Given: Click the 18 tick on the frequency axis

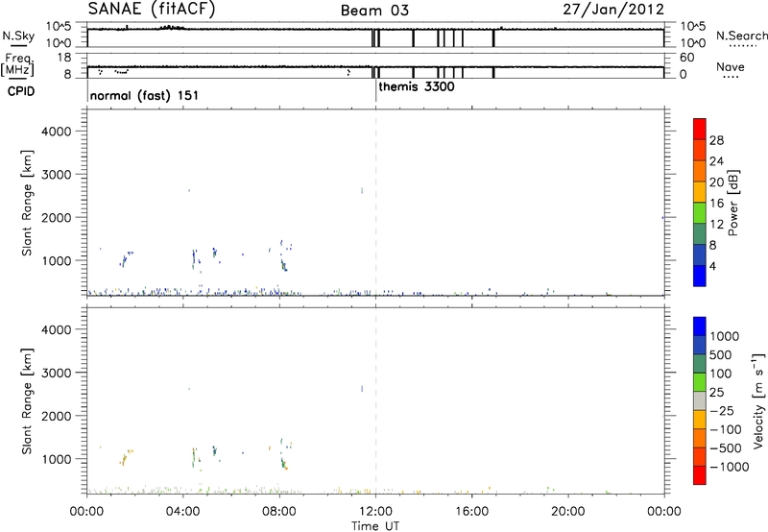Looking at the screenshot, I should pyautogui.click(x=63, y=58).
